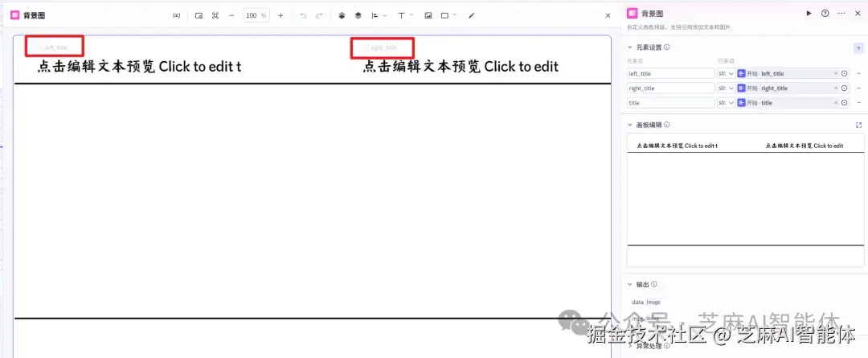Expand the 异常处理 section

click(x=630, y=346)
